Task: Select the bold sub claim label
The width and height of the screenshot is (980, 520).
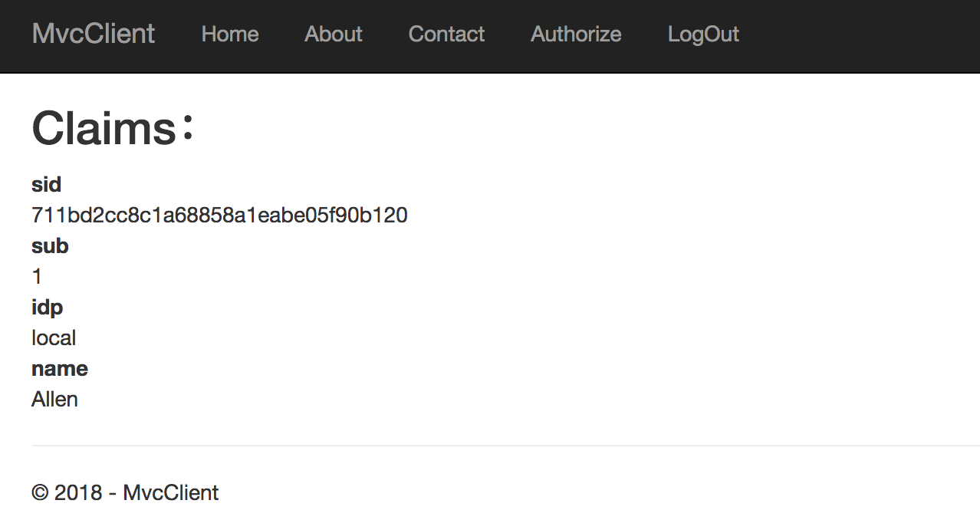Action: tap(50, 246)
